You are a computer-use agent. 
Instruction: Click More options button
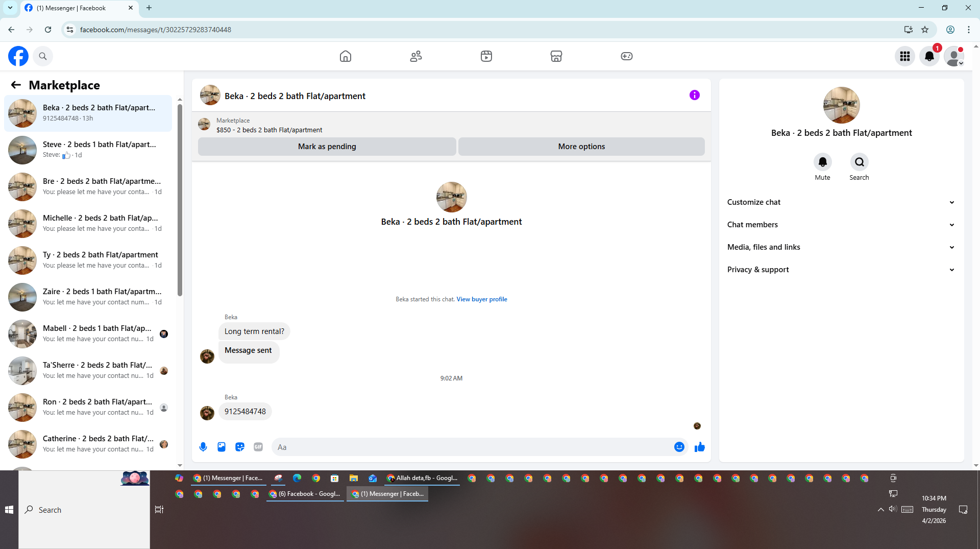tap(581, 147)
